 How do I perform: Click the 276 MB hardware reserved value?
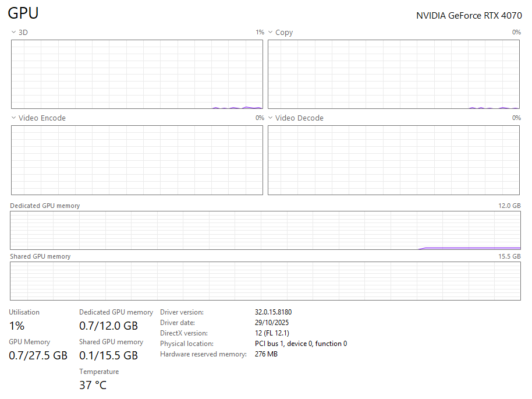(x=266, y=354)
